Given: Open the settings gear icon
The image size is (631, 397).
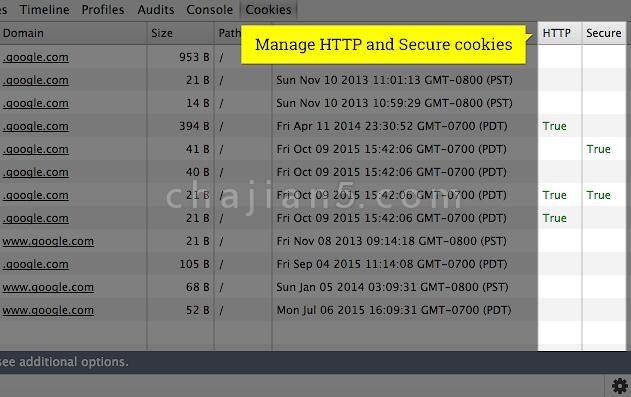Looking at the screenshot, I should pyautogui.click(x=619, y=386).
